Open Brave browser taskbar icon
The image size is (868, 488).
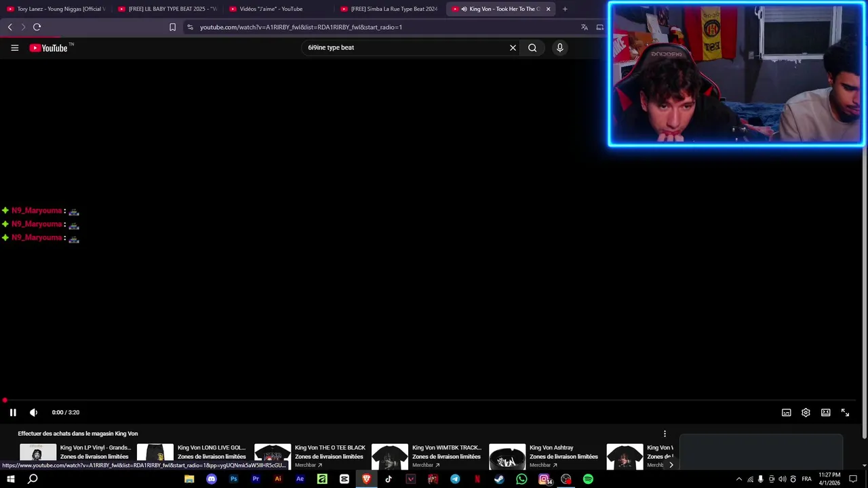(366, 479)
